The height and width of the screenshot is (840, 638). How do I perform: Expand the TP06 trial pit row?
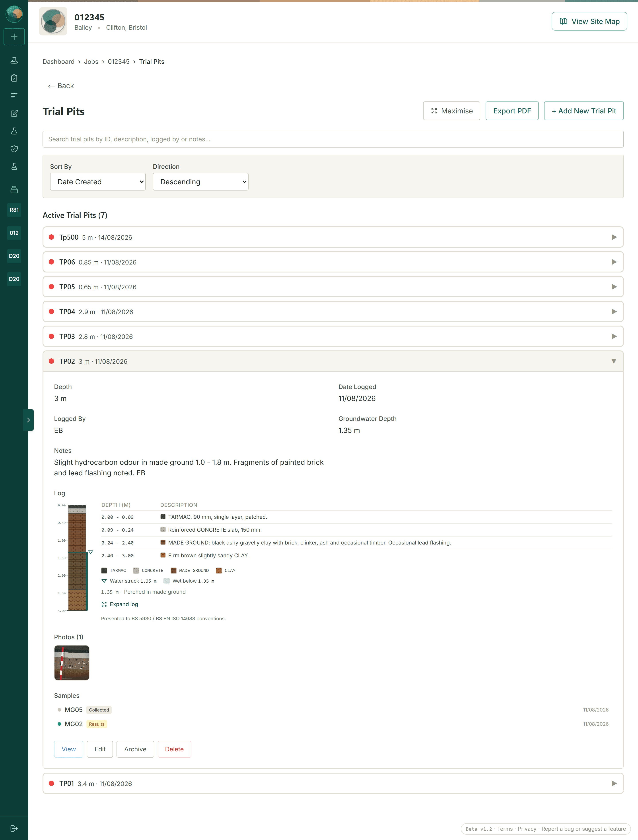(333, 262)
